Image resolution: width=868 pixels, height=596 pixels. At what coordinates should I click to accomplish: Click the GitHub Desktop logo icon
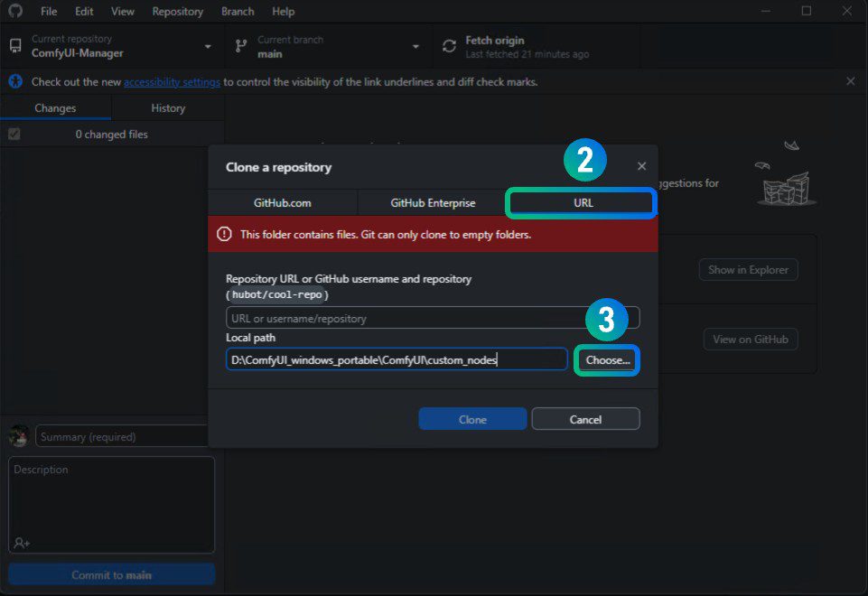pyautogui.click(x=15, y=11)
